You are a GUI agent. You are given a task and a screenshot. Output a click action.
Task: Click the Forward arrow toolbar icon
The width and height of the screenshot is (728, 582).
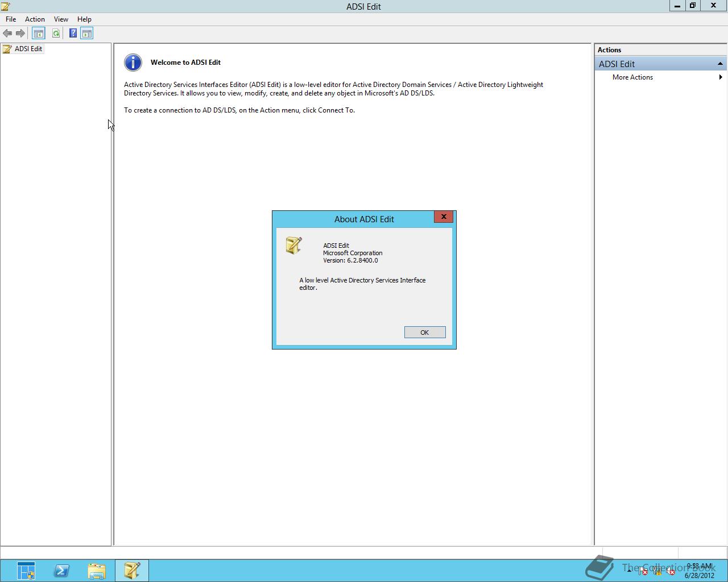20,34
